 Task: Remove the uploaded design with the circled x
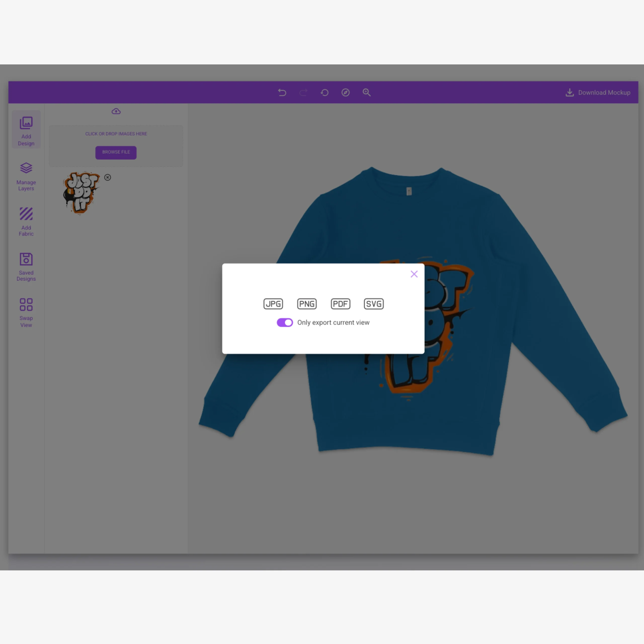[107, 177]
